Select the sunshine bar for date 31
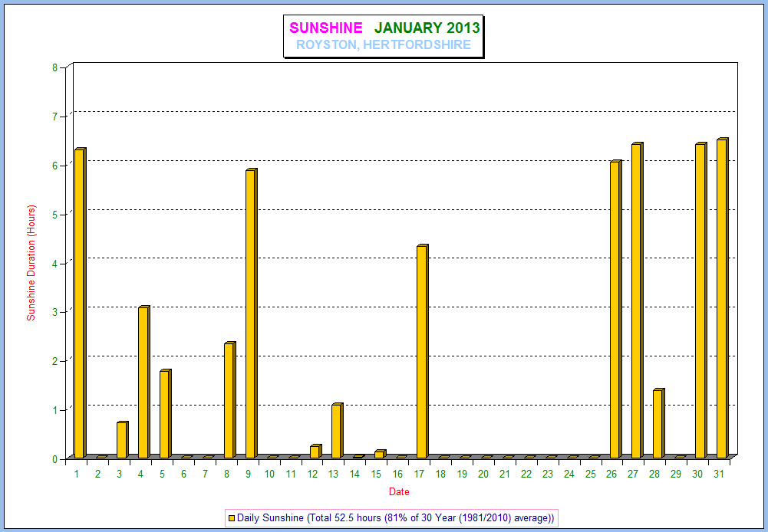This screenshot has width=768, height=532. (x=723, y=298)
